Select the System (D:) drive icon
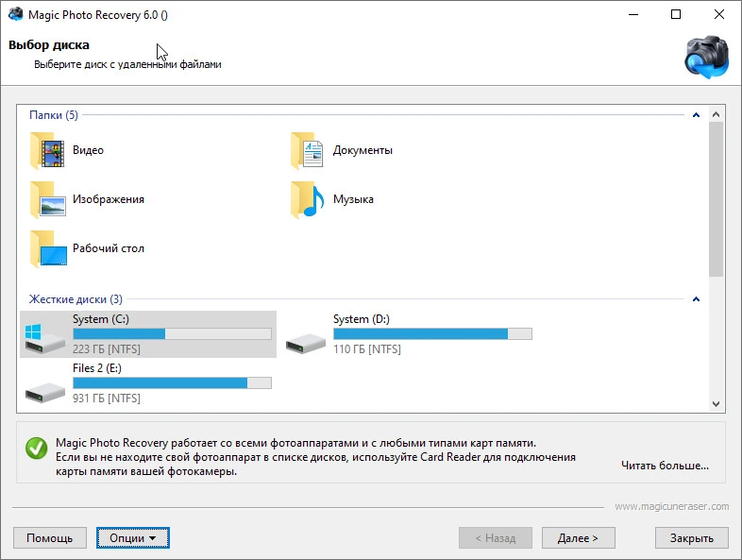Image resolution: width=742 pixels, height=560 pixels. click(306, 343)
